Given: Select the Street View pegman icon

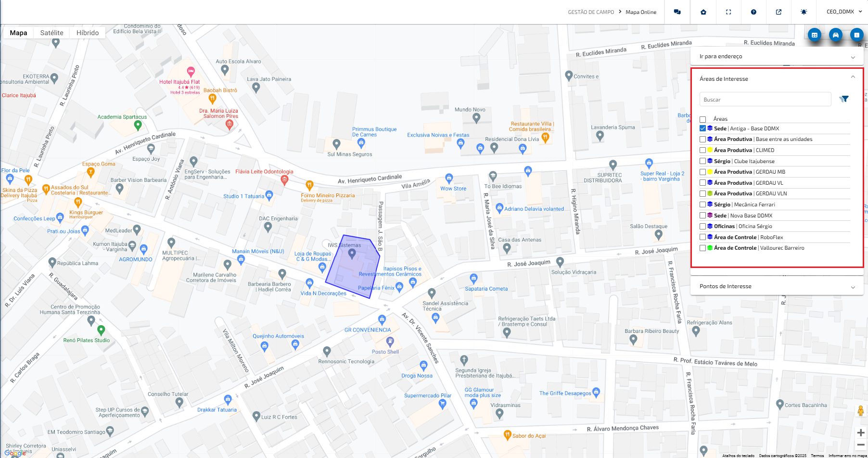Looking at the screenshot, I should [861, 410].
